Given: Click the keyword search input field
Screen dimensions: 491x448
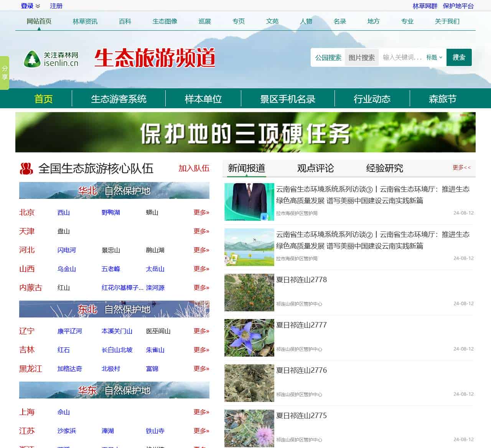Looking at the screenshot, I should [x=401, y=57].
